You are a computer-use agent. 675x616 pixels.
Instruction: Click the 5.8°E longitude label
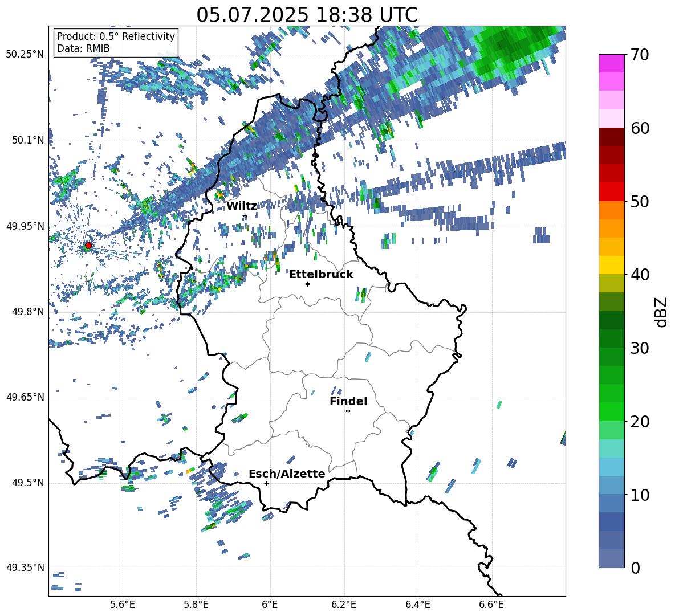click(196, 605)
